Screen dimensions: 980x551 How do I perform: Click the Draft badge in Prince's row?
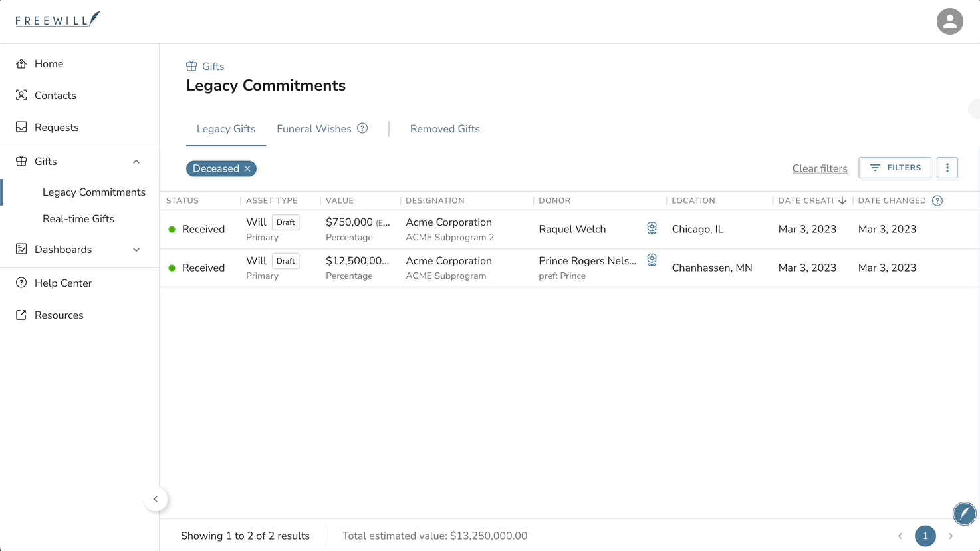(286, 261)
